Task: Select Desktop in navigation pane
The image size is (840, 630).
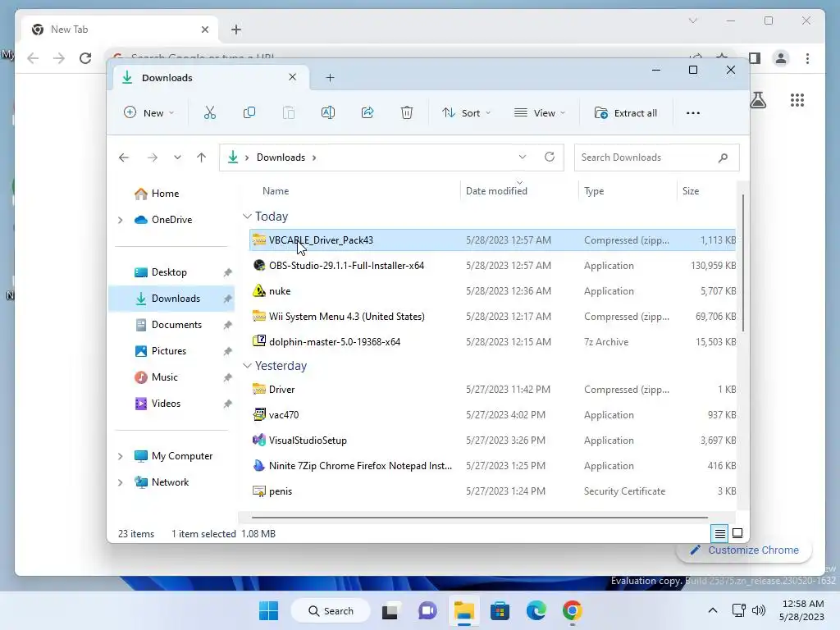Action: point(169,272)
